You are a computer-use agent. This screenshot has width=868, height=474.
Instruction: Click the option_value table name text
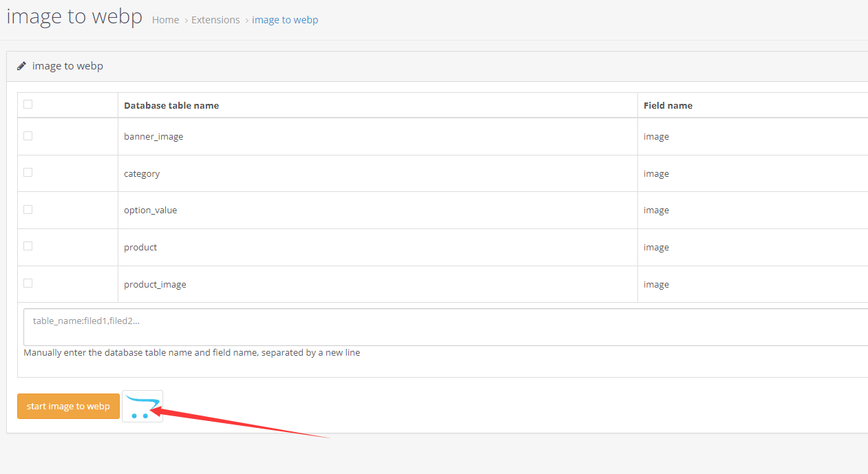150,209
